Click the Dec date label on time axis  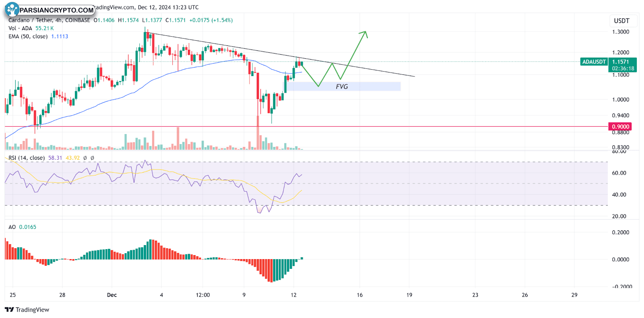tap(112, 295)
